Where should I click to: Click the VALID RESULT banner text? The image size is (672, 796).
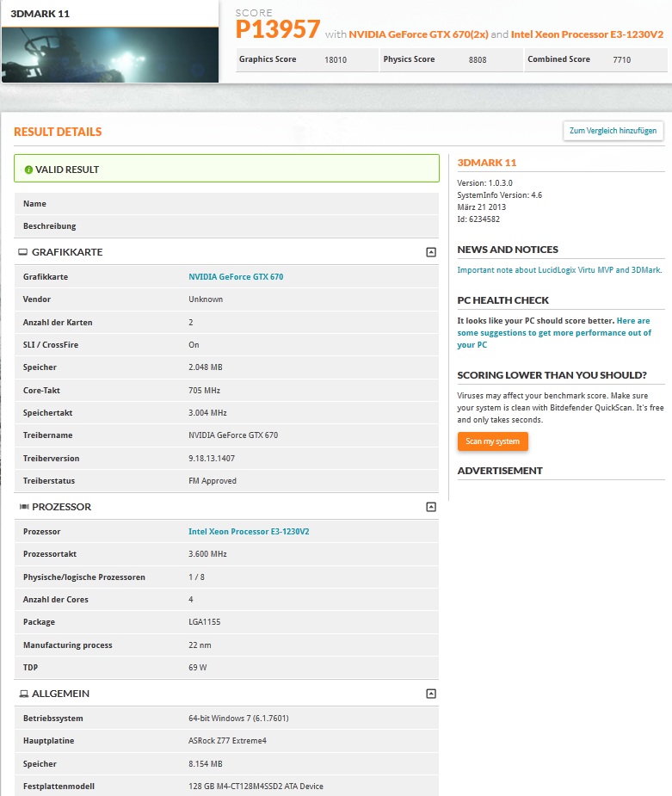67,170
